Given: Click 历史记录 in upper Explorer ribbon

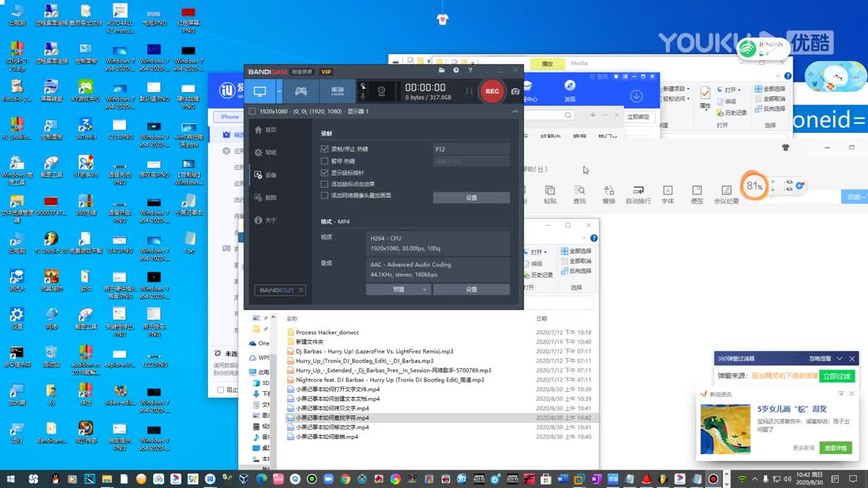Looking at the screenshot, I should click(732, 113).
